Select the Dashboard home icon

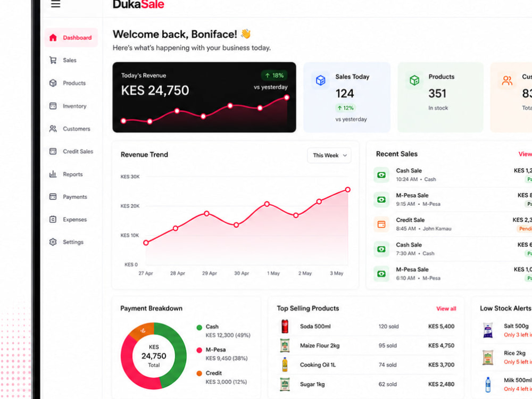[53, 37]
